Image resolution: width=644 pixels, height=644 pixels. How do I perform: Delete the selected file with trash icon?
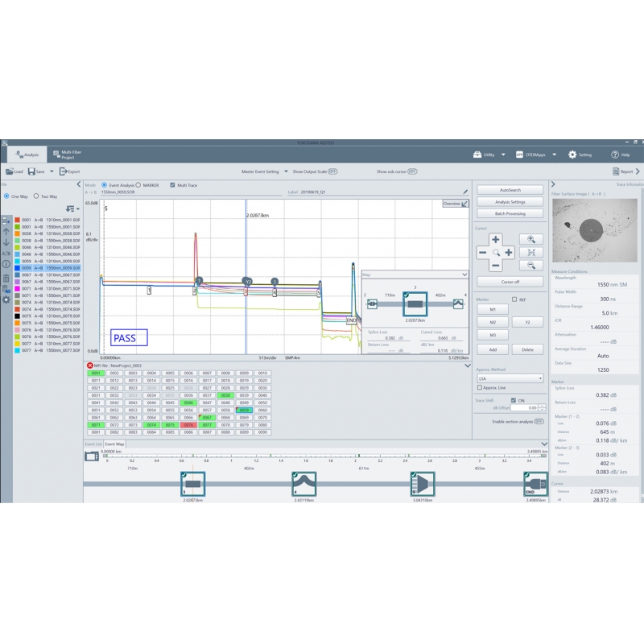6,279
